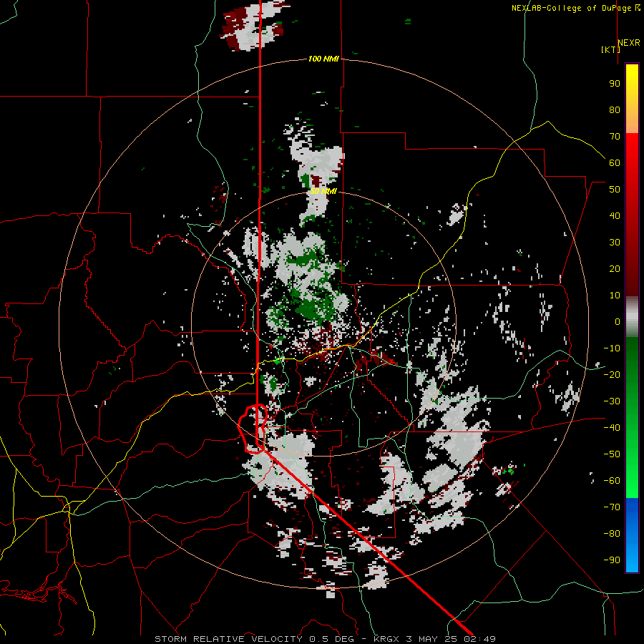Click the [KT] units label
Screen dimensions: 644x644
tap(610, 49)
